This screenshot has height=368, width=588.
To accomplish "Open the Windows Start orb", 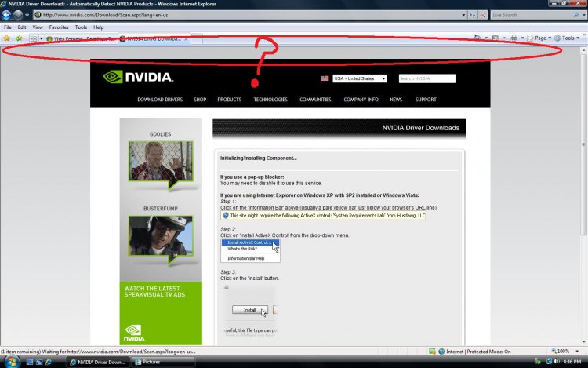I will (x=11, y=362).
